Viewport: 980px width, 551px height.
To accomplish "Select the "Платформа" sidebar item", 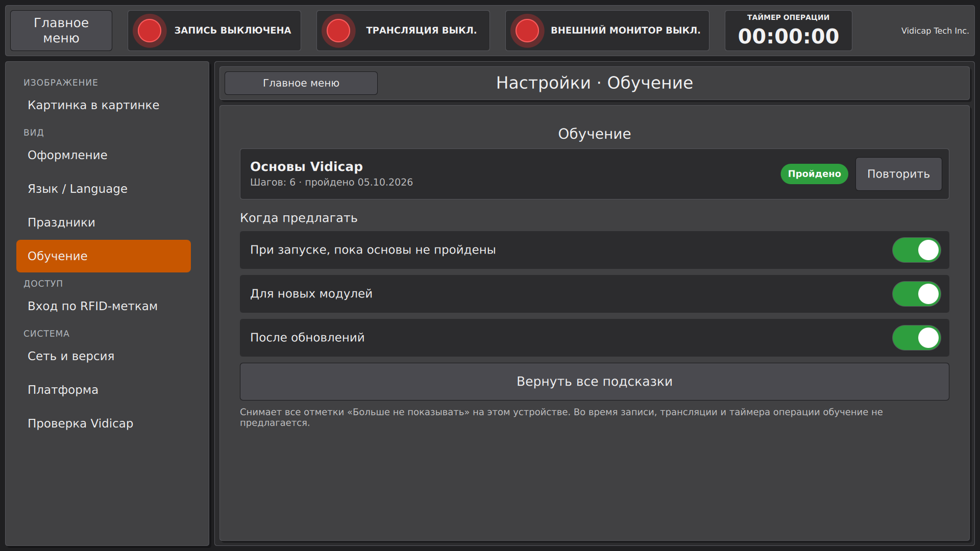I will click(104, 390).
